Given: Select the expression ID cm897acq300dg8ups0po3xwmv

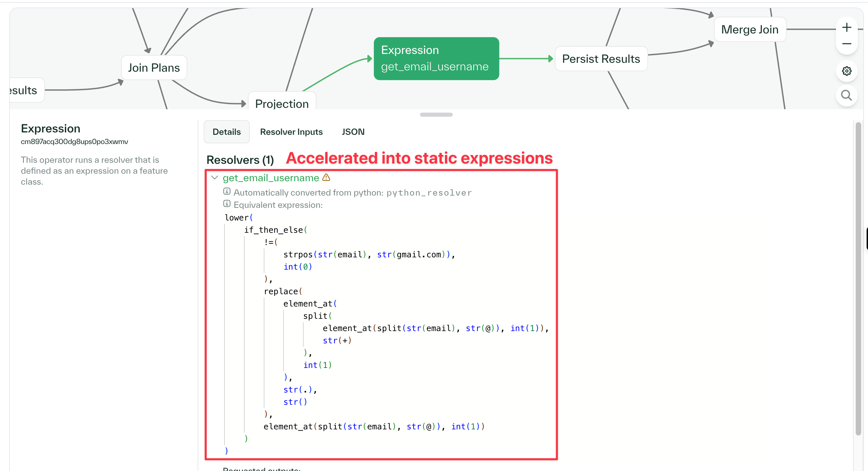Looking at the screenshot, I should pyautogui.click(x=74, y=141).
